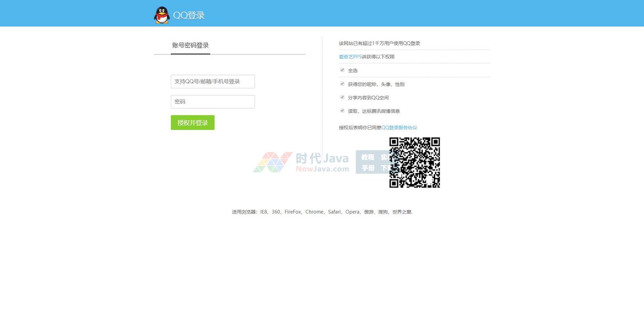The image size is (644, 324).
Task: Click 教程 in the watermark banner
Action: pos(368,157)
